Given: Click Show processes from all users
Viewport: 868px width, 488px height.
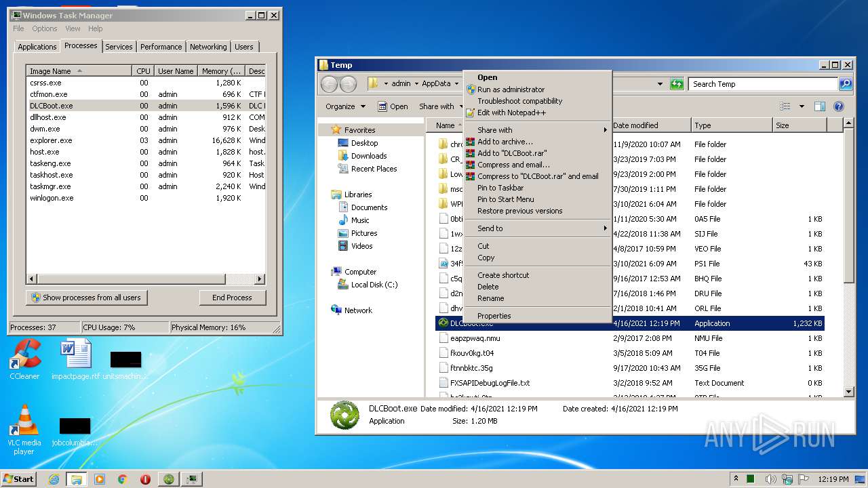Looking at the screenshot, I should (87, 298).
